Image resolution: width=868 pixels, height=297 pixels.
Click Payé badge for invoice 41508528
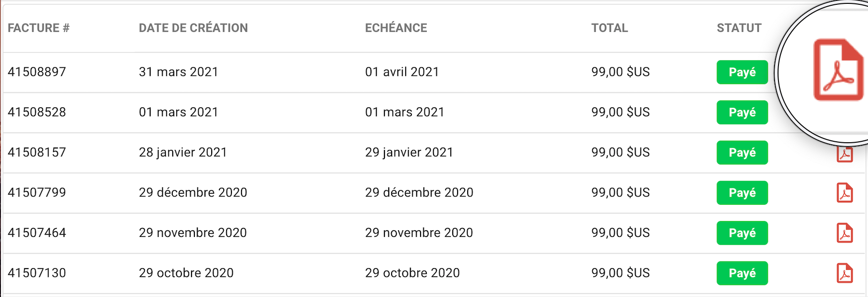tap(742, 112)
